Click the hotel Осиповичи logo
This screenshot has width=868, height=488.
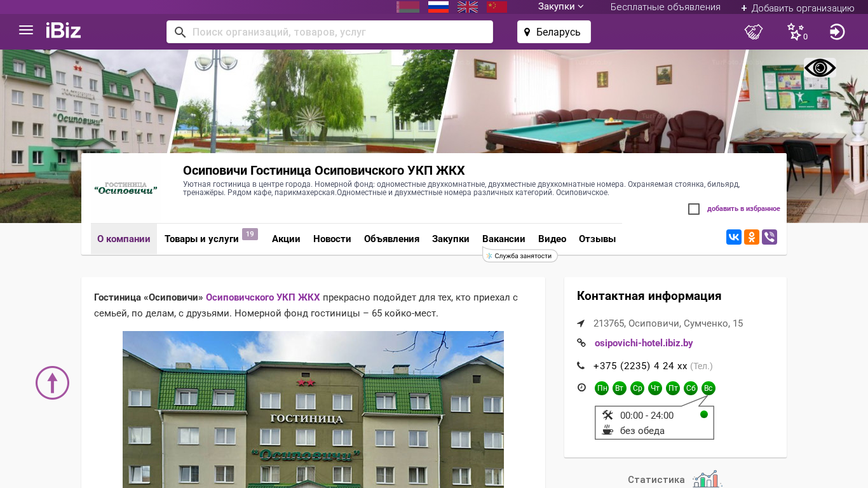pyautogui.click(x=126, y=189)
